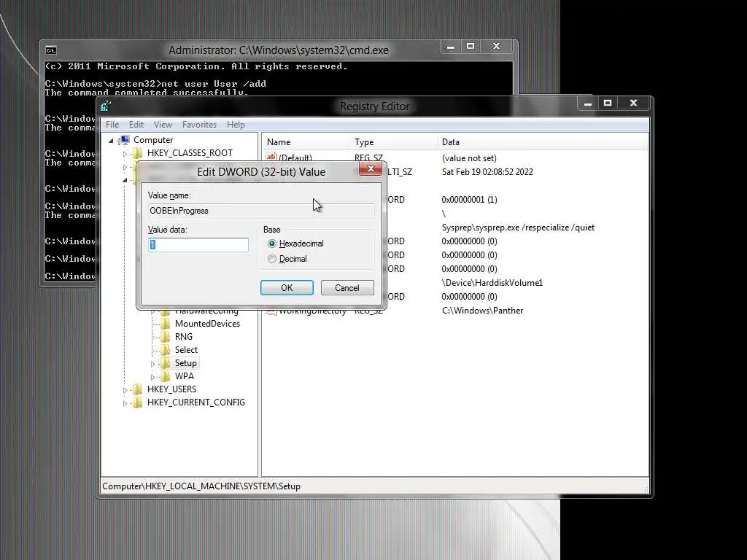
Task: Collapse the Computer tree node
Action: point(111,141)
